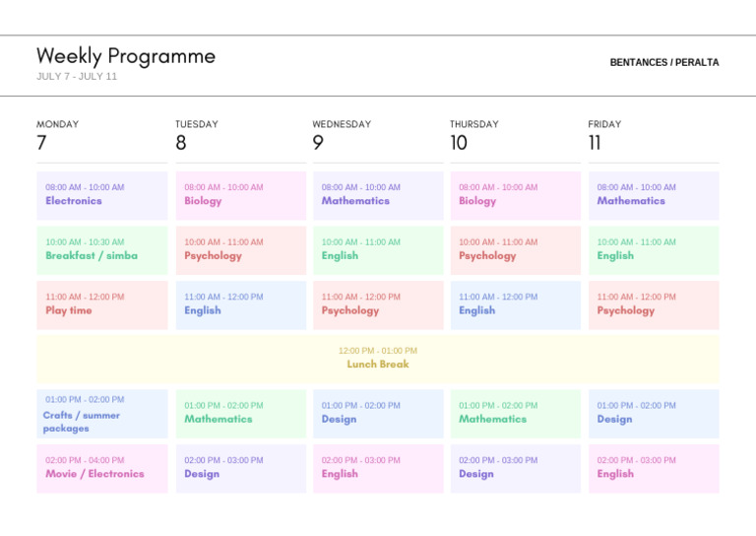
Task: Open Monday's Electronics 08:00 AM block
Action: click(x=102, y=195)
